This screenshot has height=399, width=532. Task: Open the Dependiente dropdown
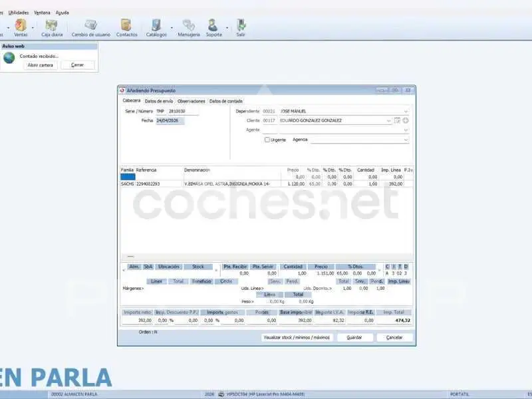pyautogui.click(x=406, y=111)
